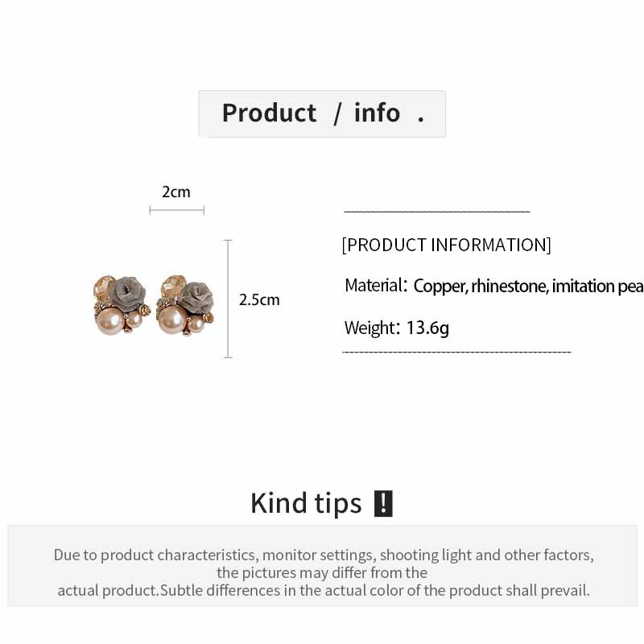Select the [PRODUCT INFORMATION] heading

coord(447,245)
